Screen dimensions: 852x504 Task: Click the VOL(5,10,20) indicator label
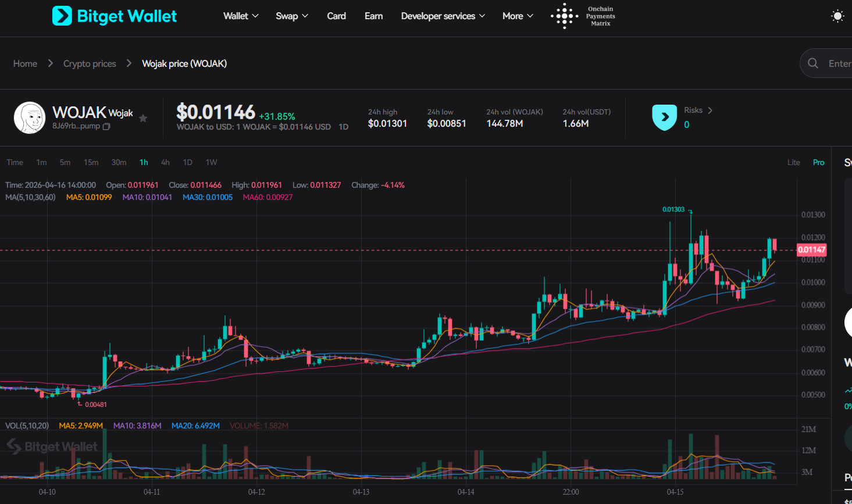tap(27, 426)
